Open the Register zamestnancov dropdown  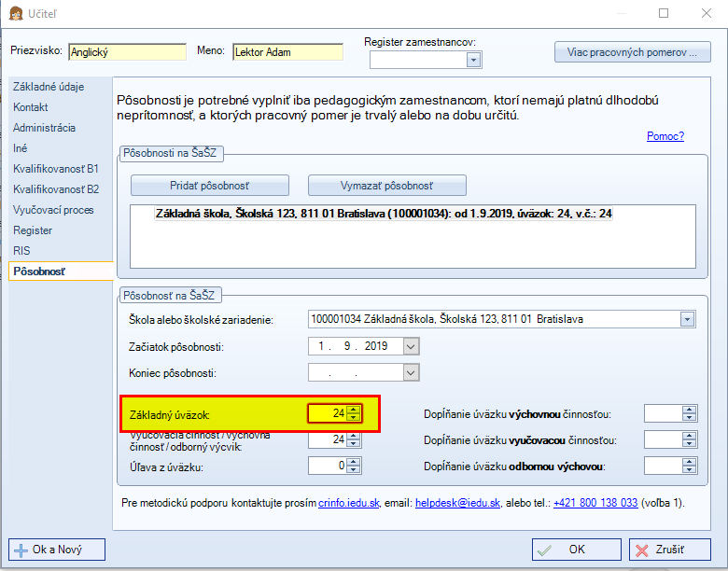tap(473, 60)
